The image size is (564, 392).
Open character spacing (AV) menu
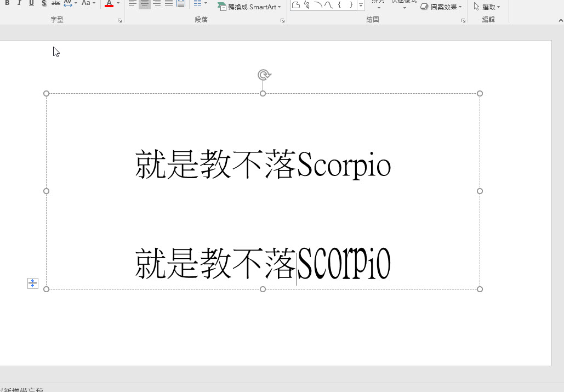[x=70, y=3]
